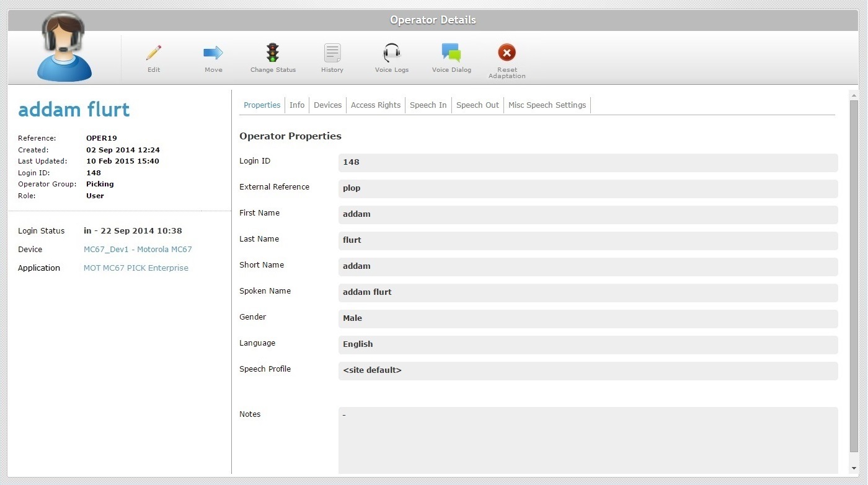Click the Login ID field showing 148

588,162
